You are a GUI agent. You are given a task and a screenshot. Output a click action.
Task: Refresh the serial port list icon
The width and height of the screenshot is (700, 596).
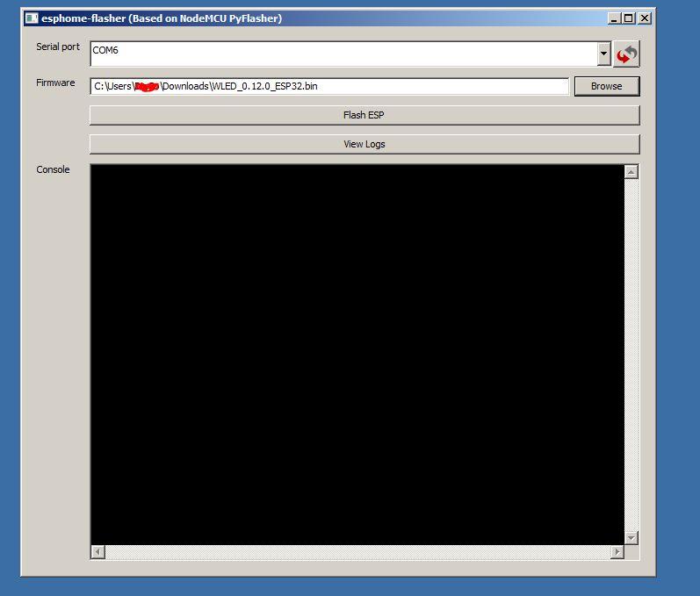click(x=626, y=54)
